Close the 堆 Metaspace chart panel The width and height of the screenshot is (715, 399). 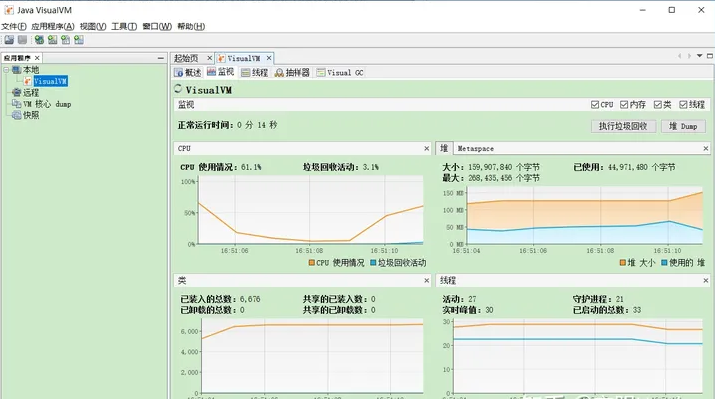click(x=706, y=149)
